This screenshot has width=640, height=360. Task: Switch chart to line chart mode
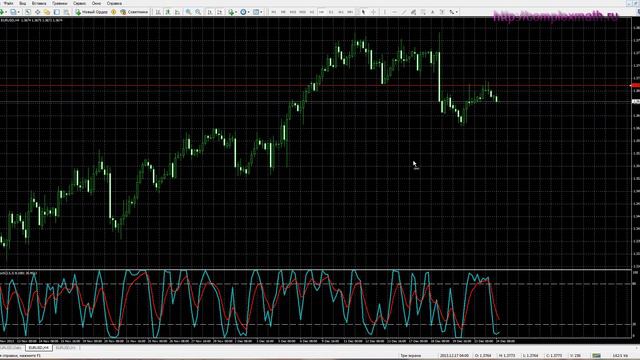coord(177,12)
